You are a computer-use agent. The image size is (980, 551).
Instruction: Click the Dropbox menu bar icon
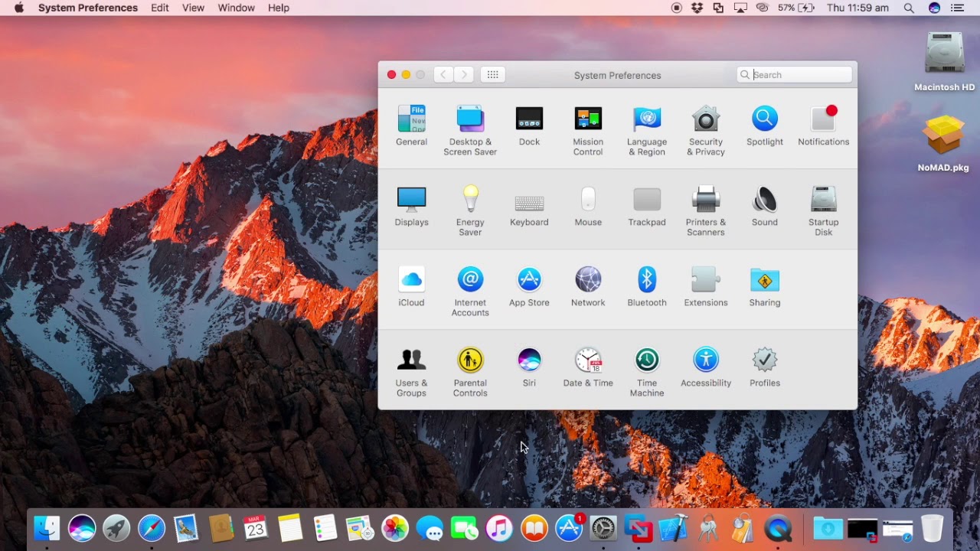tap(697, 8)
